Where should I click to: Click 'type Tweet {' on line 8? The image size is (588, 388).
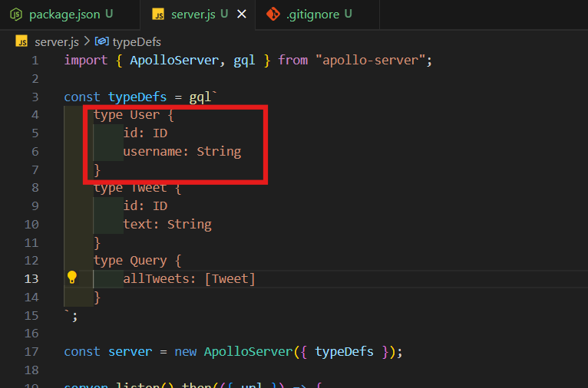pos(137,188)
